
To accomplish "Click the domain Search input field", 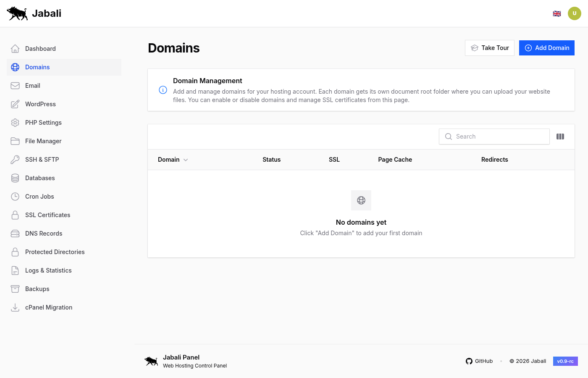I will (x=494, y=136).
